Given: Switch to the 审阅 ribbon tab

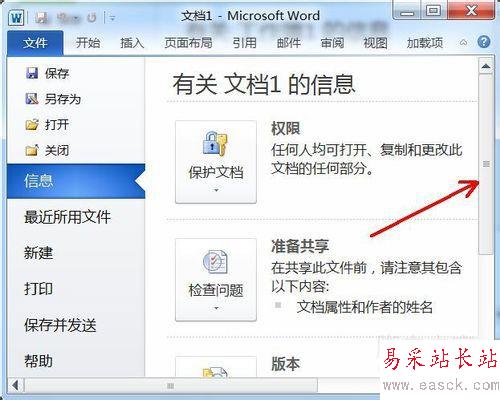Looking at the screenshot, I should 332,43.
